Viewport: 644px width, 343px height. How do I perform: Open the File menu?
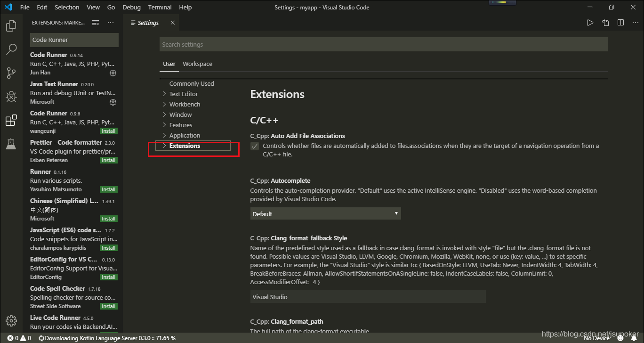coord(25,7)
